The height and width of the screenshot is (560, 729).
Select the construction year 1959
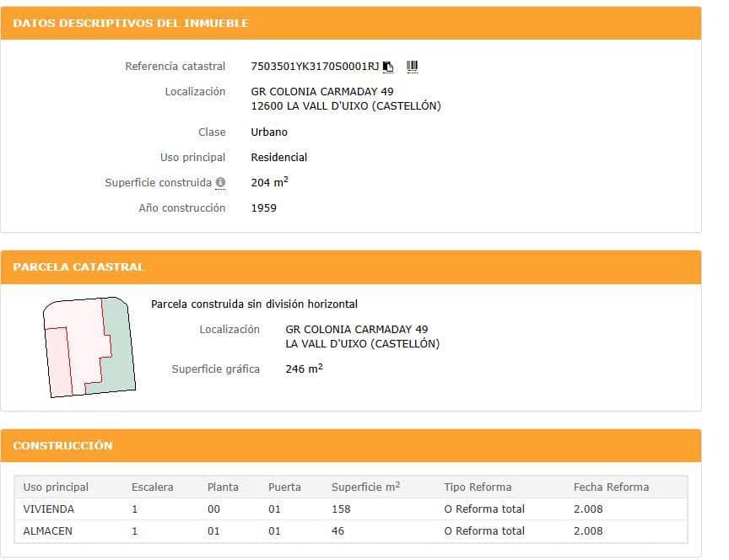263,207
